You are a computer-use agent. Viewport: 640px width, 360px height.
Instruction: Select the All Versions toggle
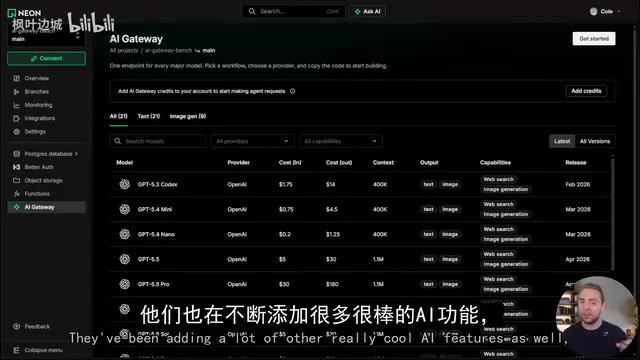[595, 141]
